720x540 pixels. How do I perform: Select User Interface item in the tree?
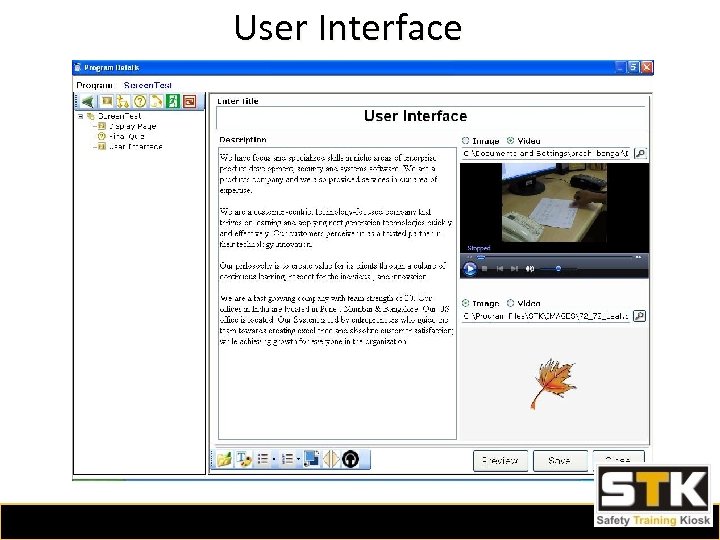tap(136, 147)
